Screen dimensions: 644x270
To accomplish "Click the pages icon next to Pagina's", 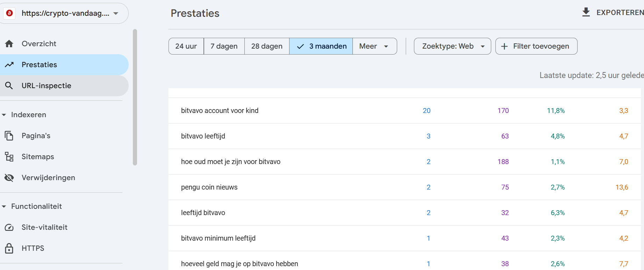I will (x=9, y=136).
